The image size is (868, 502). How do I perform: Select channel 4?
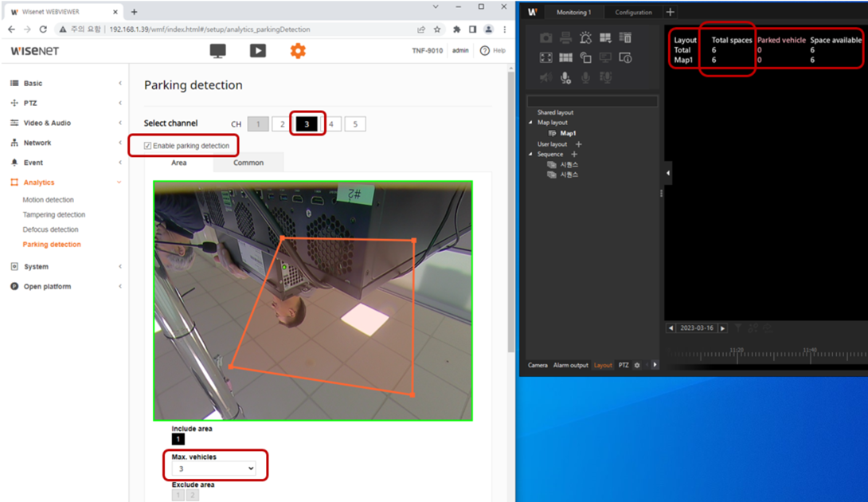pos(331,124)
